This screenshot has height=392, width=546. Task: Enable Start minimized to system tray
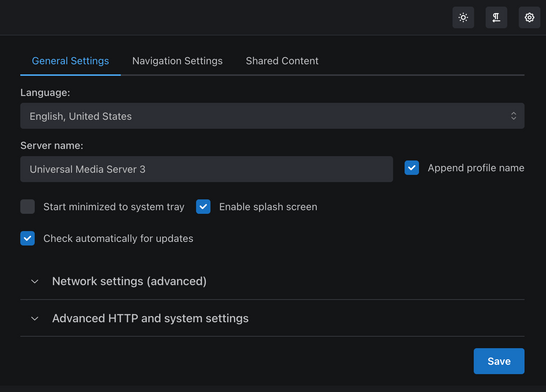(x=28, y=206)
